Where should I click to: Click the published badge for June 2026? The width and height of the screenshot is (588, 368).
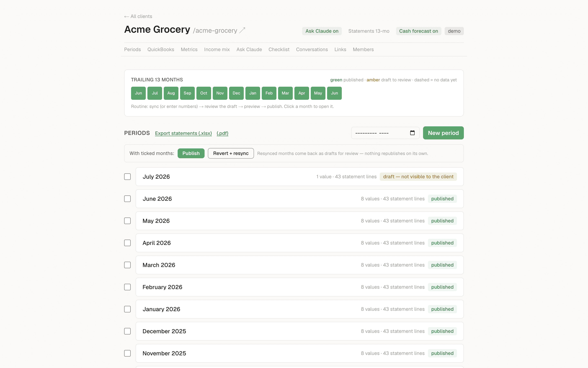click(442, 199)
